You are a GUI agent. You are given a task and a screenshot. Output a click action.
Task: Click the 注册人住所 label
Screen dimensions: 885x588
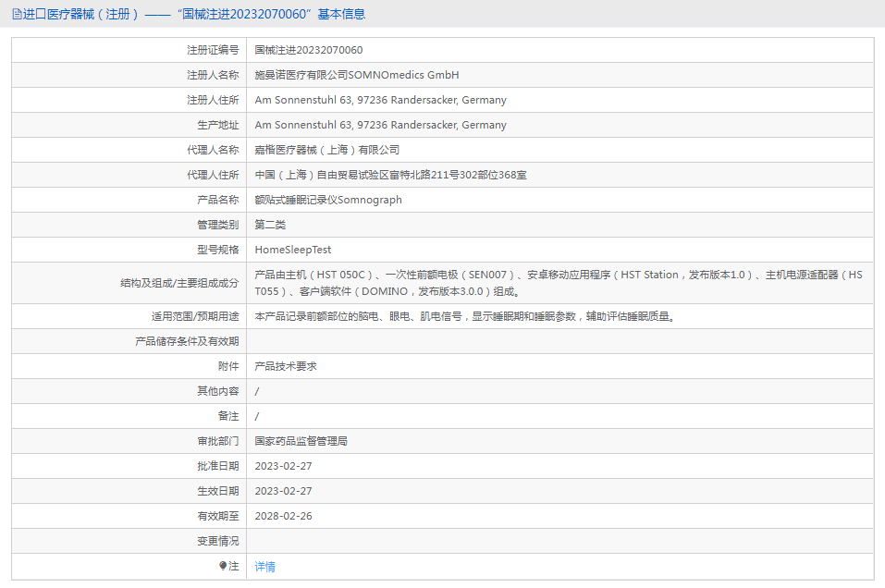[x=213, y=100]
